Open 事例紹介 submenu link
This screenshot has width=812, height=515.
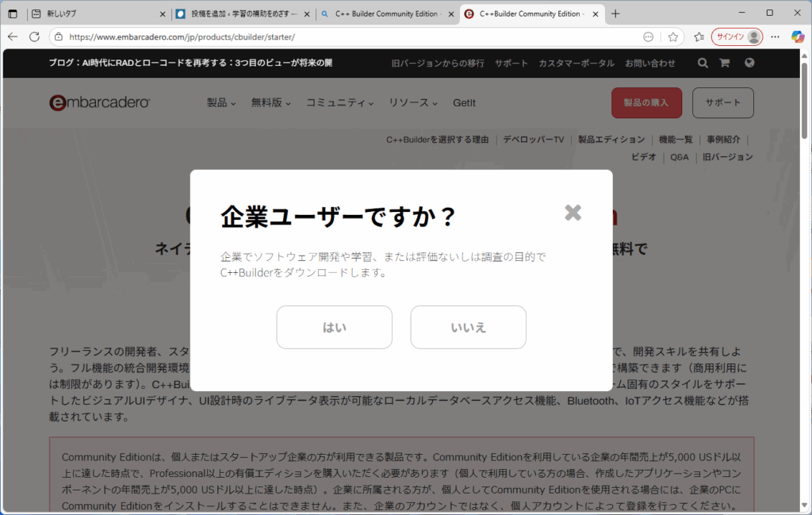tap(723, 140)
